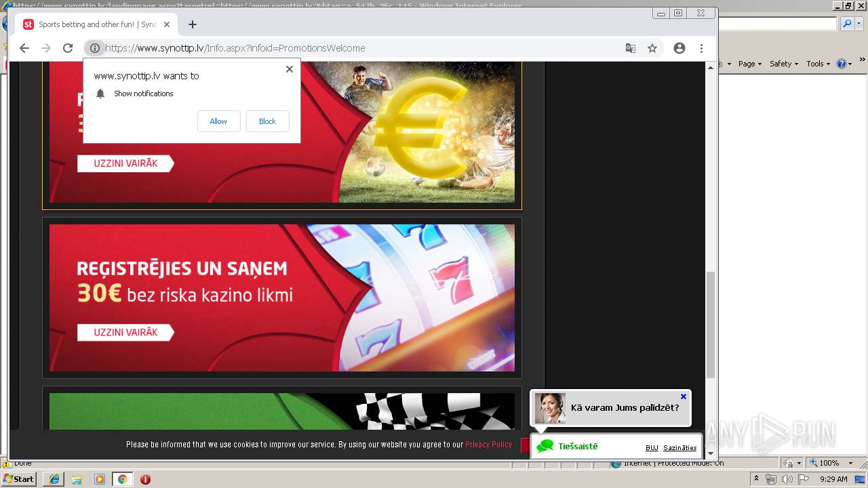Open Internet Explorer from the taskbar

[54, 479]
